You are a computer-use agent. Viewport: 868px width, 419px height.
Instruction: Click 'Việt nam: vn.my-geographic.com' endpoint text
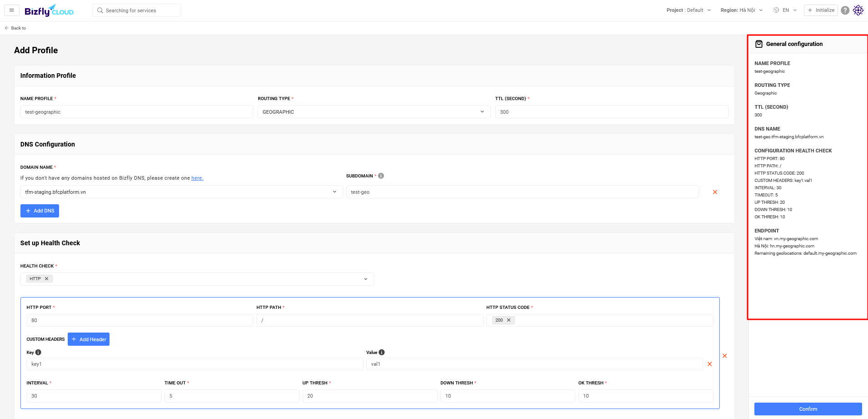coord(786,239)
